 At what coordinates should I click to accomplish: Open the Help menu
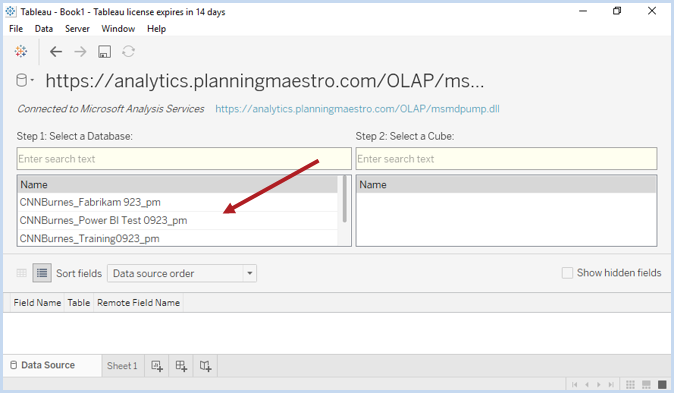pyautogui.click(x=156, y=29)
